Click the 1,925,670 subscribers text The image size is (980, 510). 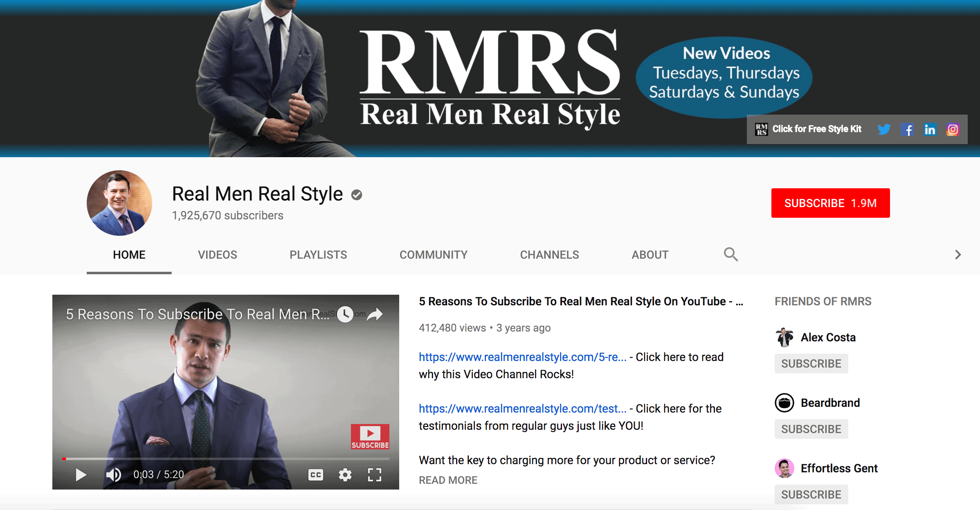[x=227, y=215]
